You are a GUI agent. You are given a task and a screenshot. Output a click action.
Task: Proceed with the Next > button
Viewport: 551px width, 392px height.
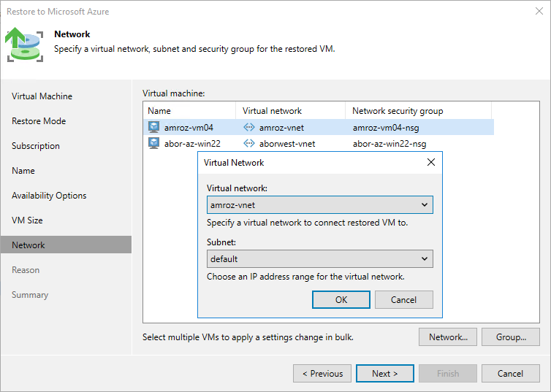pyautogui.click(x=384, y=374)
